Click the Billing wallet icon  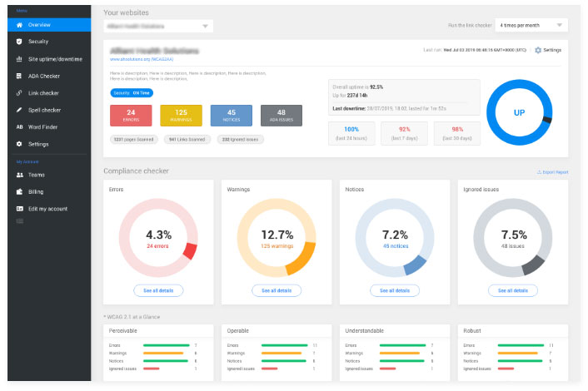[19, 191]
